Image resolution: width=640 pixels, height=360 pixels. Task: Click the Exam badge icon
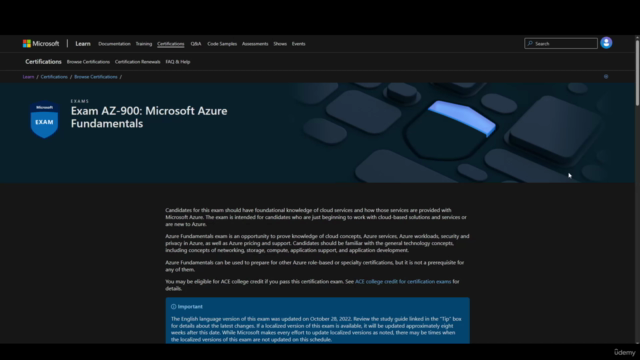pos(44,120)
